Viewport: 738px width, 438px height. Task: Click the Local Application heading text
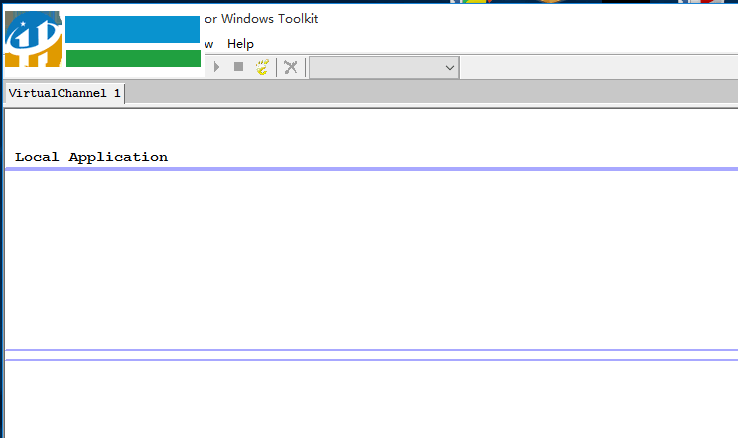(91, 157)
